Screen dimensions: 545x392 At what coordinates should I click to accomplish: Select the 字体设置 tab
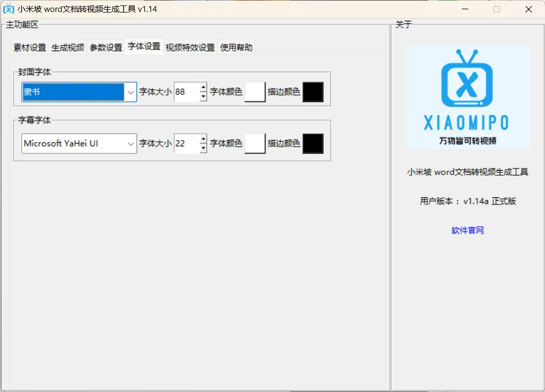click(144, 47)
